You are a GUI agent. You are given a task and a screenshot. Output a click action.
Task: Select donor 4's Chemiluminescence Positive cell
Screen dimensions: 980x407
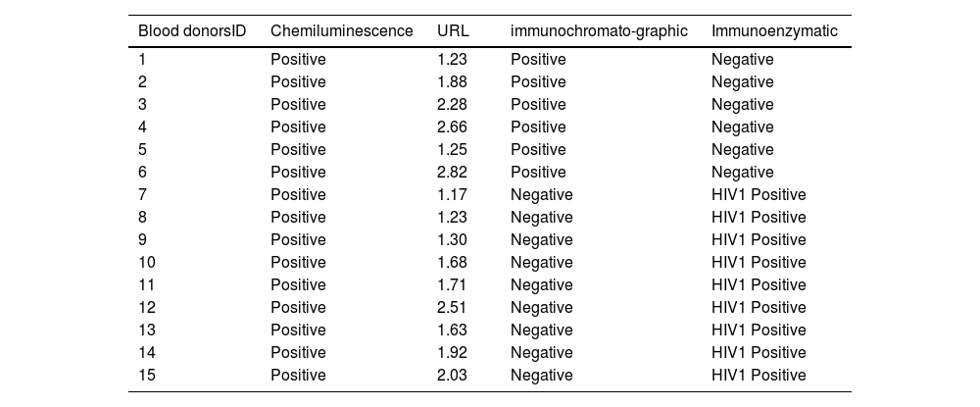[298, 127]
